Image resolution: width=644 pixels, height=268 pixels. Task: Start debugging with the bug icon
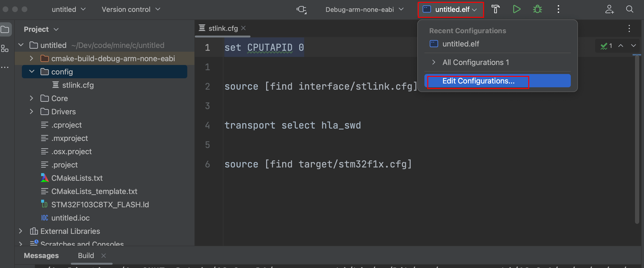point(537,9)
